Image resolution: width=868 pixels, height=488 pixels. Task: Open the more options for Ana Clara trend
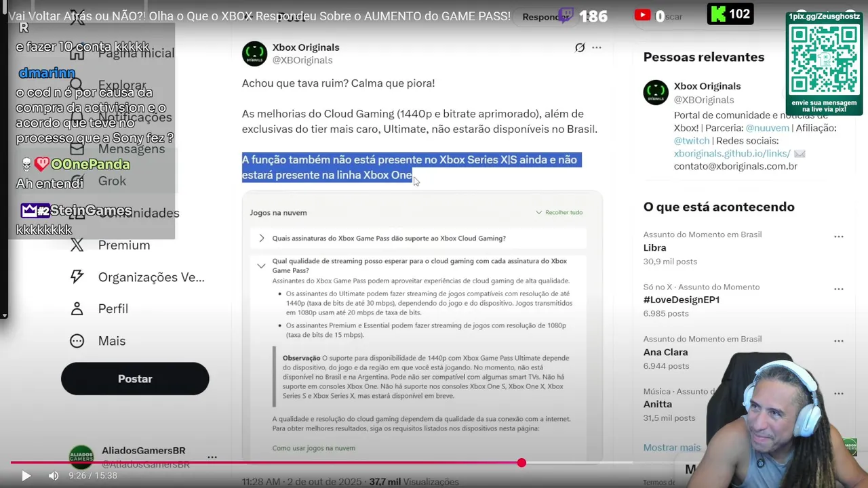839,341
